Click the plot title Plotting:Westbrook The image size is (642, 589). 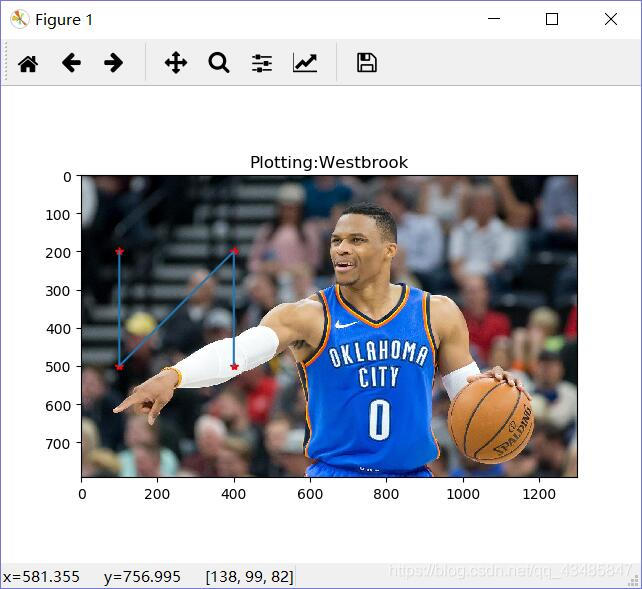[329, 162]
